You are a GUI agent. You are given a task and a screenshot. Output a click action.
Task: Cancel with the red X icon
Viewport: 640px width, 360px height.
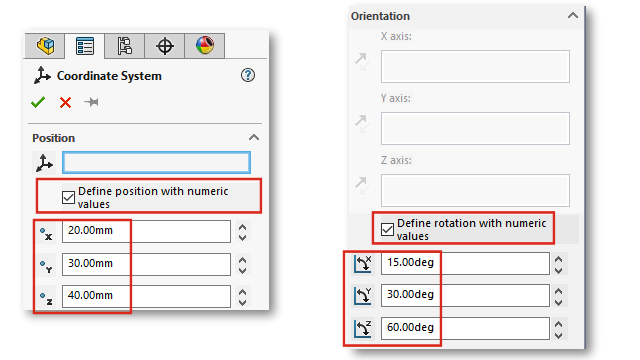65,102
